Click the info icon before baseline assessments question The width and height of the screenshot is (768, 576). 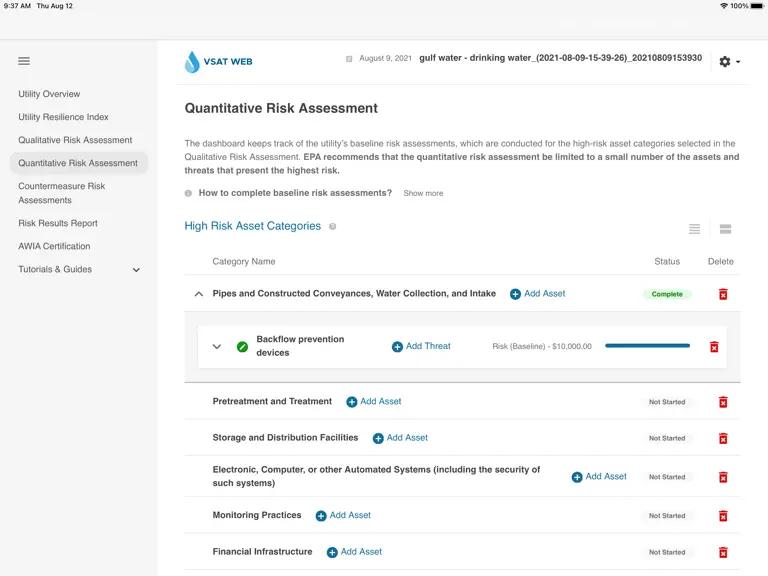pyautogui.click(x=188, y=193)
